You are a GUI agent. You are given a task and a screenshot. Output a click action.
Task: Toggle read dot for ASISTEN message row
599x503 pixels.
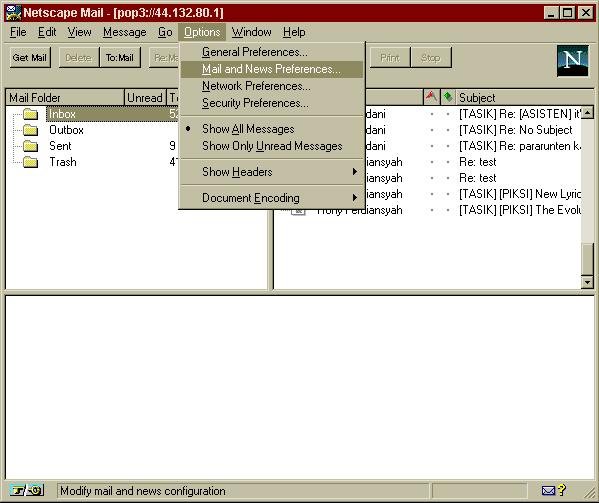[x=448, y=114]
